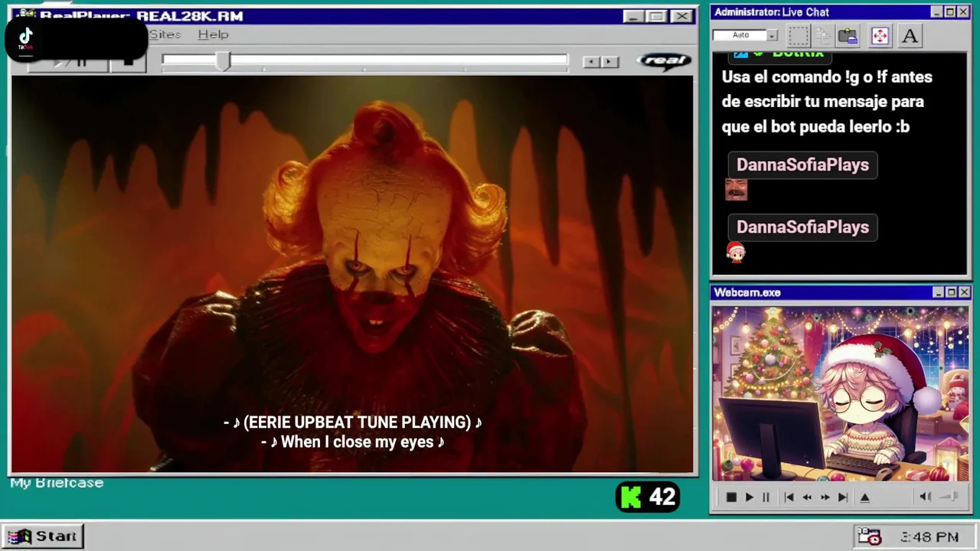The height and width of the screenshot is (551, 980).
Task: Skip to previous track in Webcam.exe
Action: coord(789,497)
